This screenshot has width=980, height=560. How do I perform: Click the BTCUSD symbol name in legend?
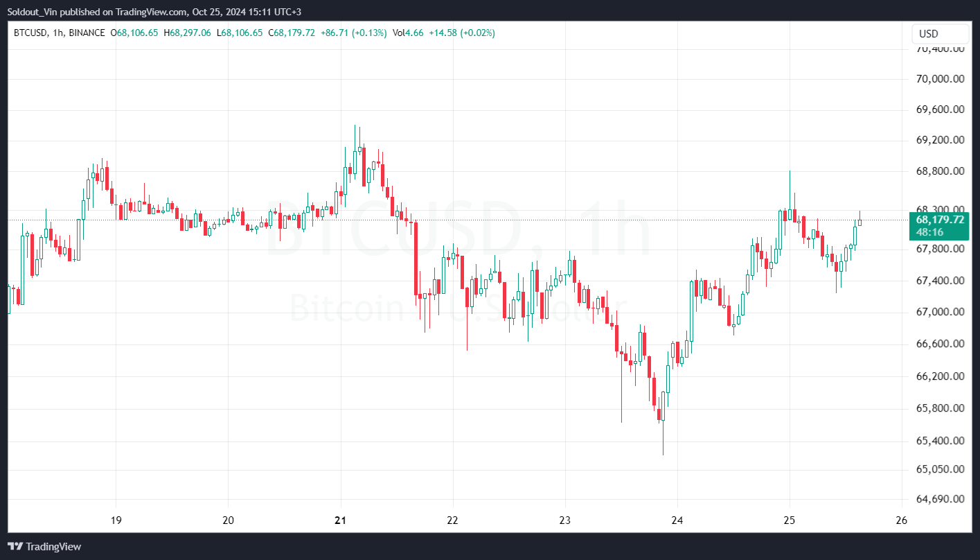click(x=30, y=33)
